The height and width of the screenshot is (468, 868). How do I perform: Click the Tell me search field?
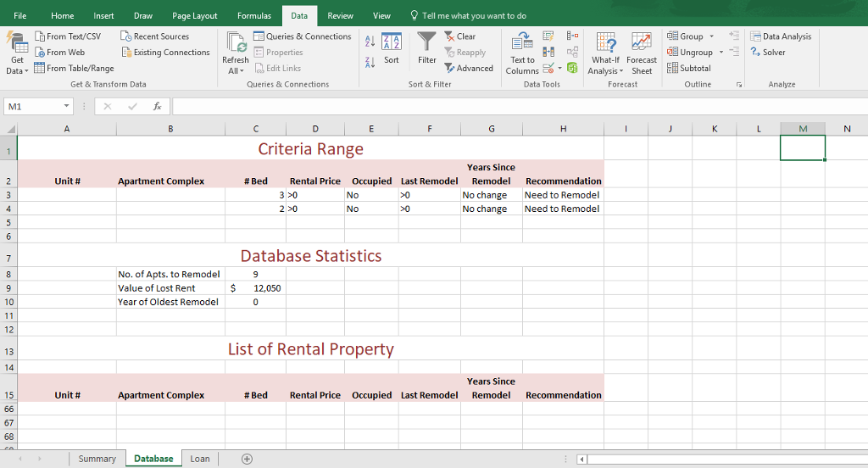coord(474,16)
